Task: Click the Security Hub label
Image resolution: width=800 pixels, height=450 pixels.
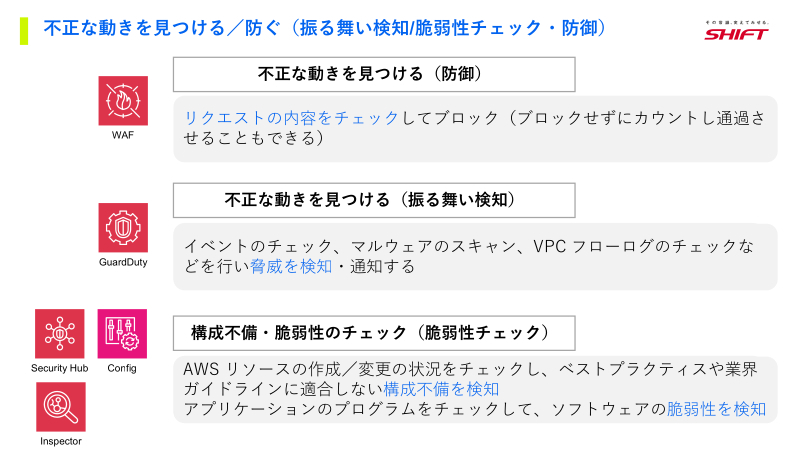Action: coord(60,368)
